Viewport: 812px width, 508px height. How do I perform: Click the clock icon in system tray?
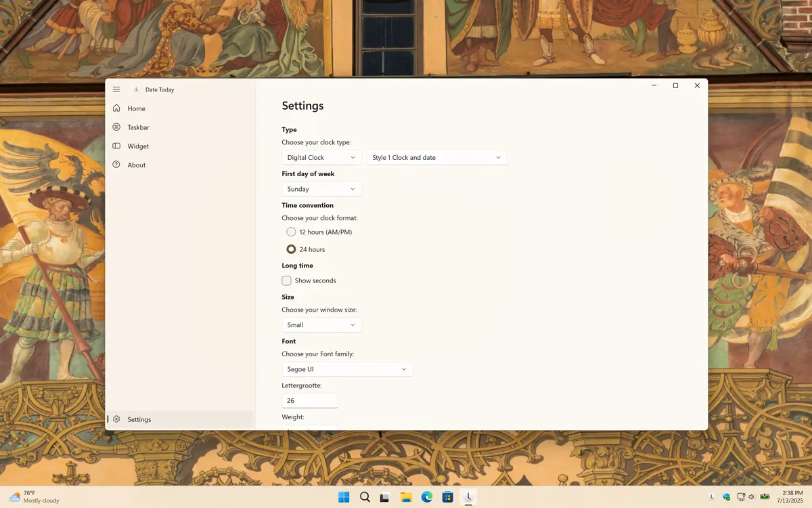[x=712, y=497]
